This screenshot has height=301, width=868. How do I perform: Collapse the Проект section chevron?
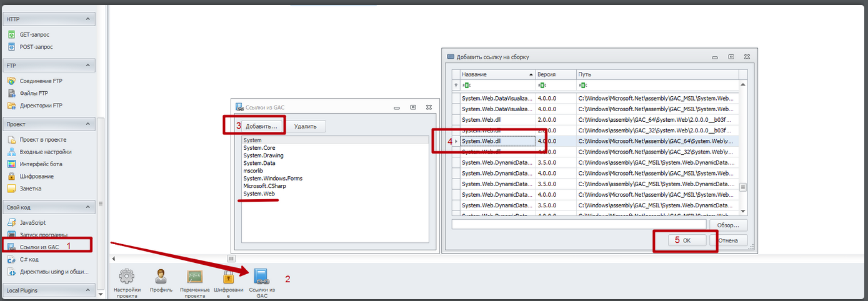pos(87,124)
